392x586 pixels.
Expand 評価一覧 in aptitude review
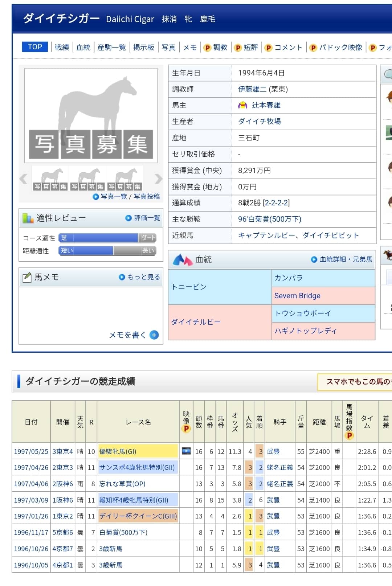[143, 218]
